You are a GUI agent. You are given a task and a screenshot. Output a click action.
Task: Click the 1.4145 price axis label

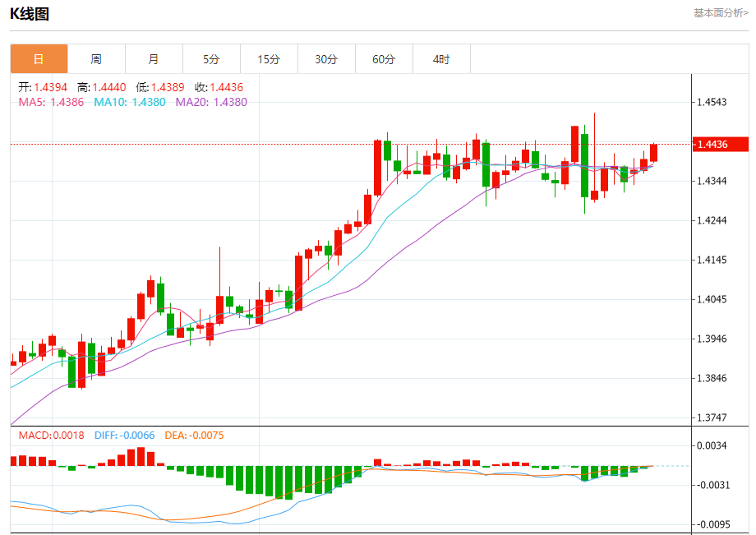pos(712,261)
